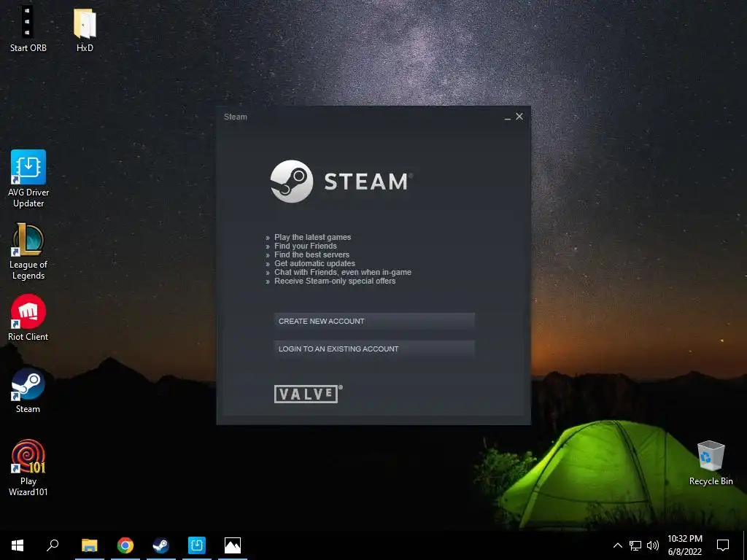Select the HxD folder on desktop
Screen dimensions: 747x560
(85, 29)
